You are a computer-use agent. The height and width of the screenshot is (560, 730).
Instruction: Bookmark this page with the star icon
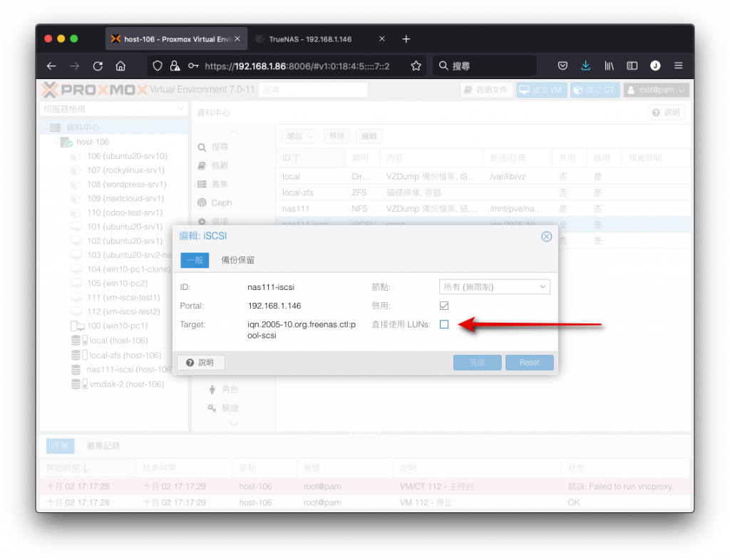tap(416, 66)
